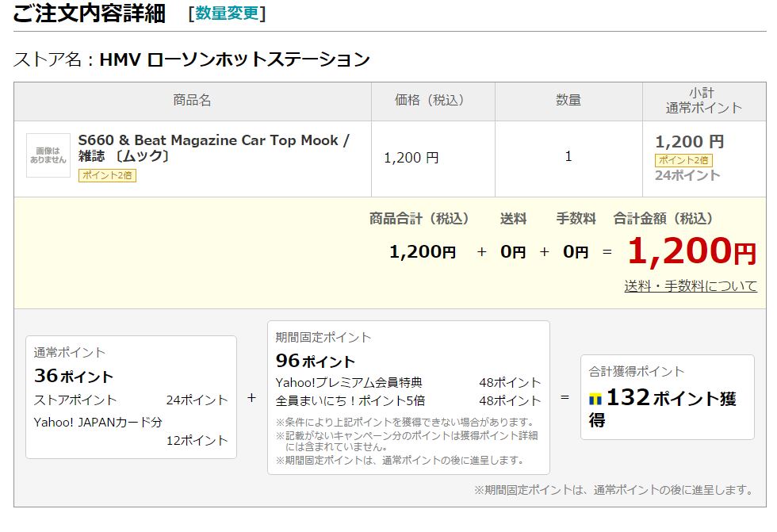
Task: Click the 送料 label
Action: click(513, 219)
